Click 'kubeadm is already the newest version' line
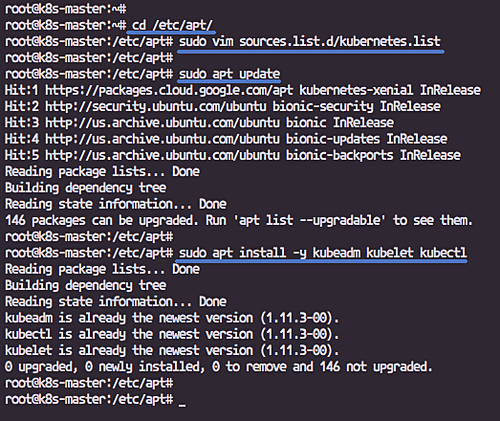 point(172,318)
